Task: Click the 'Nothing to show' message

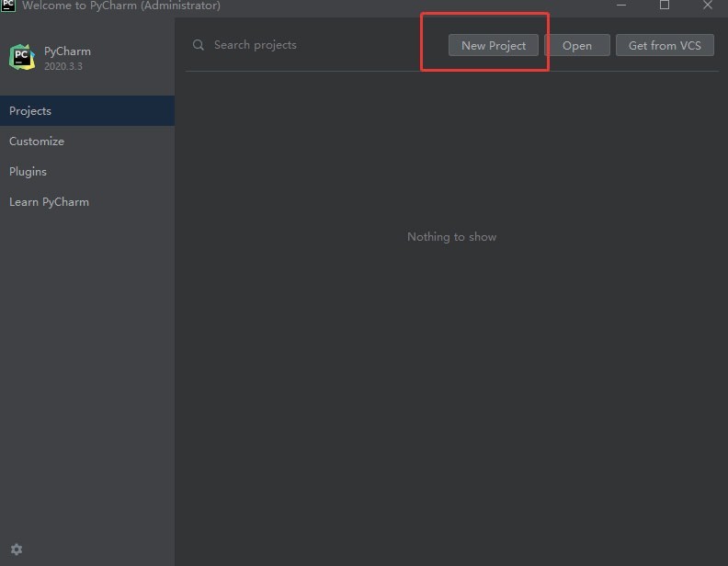Action: point(451,237)
